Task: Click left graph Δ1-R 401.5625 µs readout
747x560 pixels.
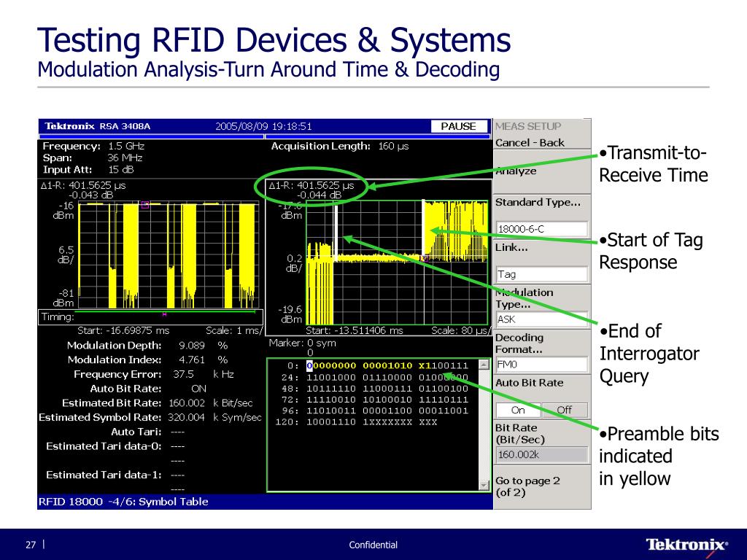Action: pyautogui.click(x=83, y=185)
